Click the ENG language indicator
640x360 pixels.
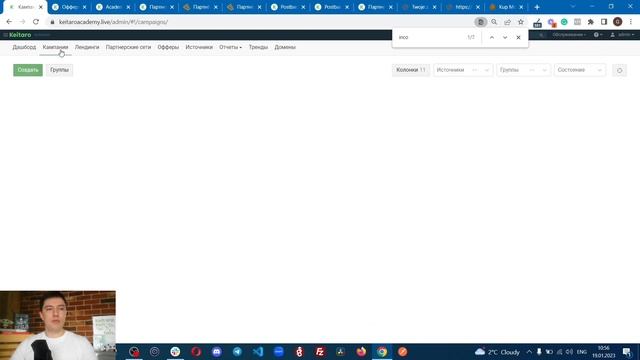tap(582, 352)
